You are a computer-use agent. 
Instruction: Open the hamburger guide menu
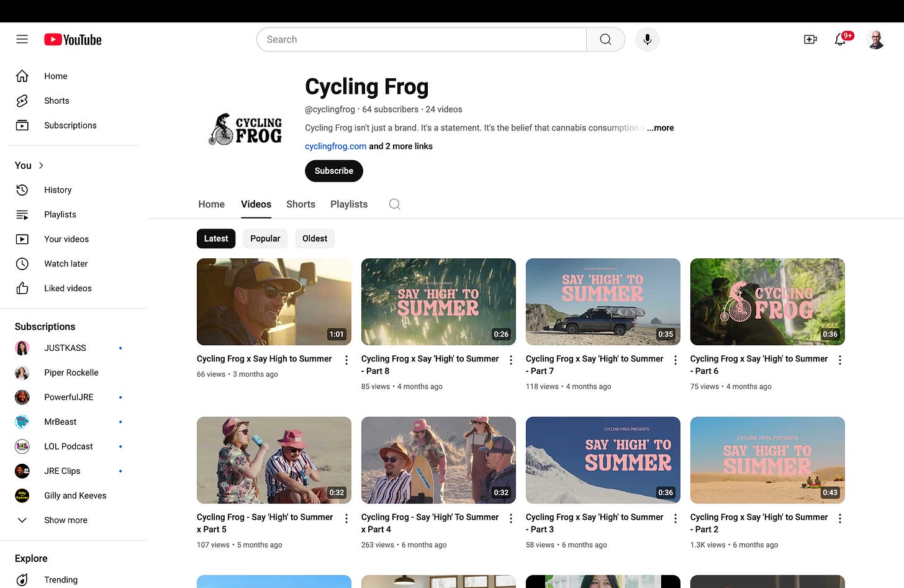pos(22,39)
